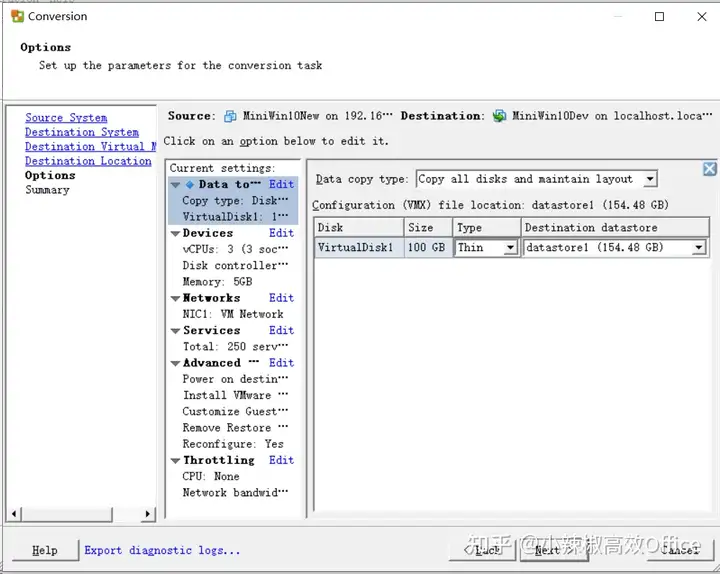720x574 pixels.
Task: Collapse the Advanced section
Action: [x=175, y=363]
